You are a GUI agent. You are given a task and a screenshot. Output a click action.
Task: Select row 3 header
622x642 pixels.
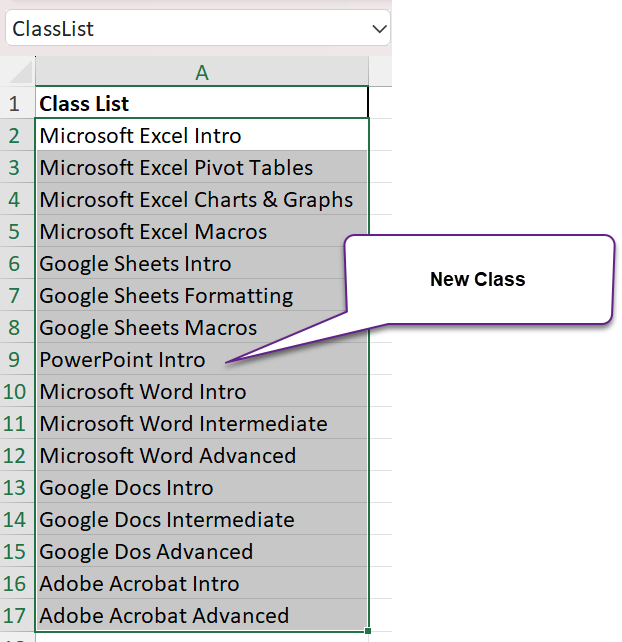pyautogui.click(x=17, y=167)
